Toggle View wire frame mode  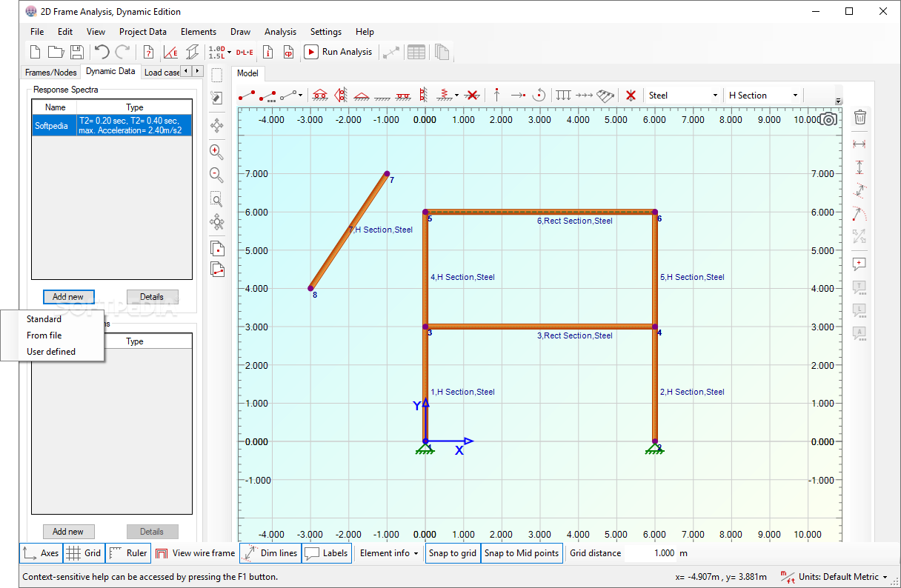(x=195, y=553)
